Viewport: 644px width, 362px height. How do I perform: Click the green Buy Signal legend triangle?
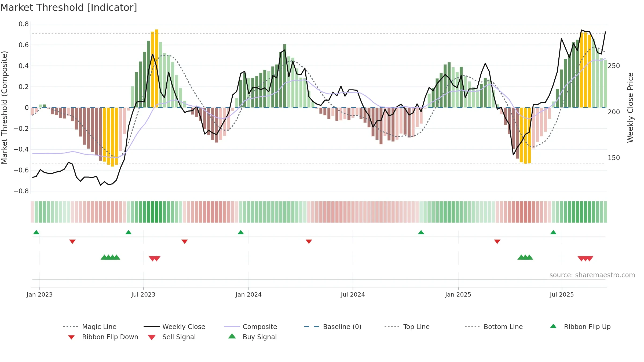point(232,336)
